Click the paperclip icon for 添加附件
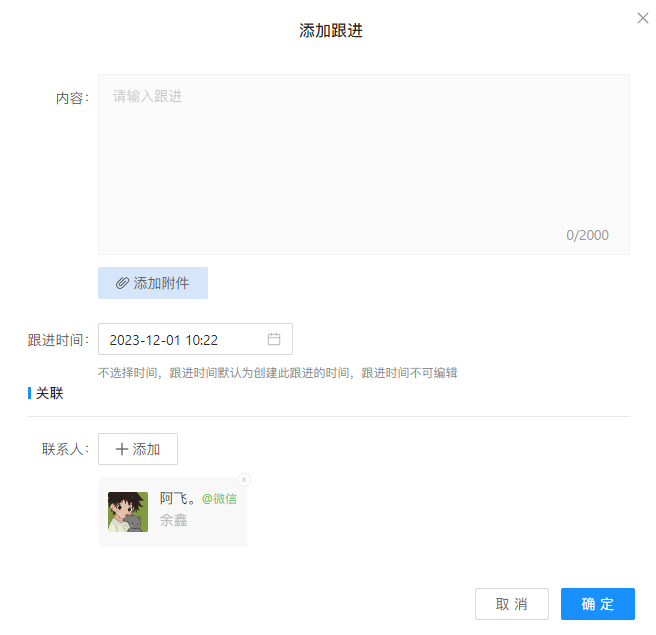656x635 pixels. tap(122, 283)
